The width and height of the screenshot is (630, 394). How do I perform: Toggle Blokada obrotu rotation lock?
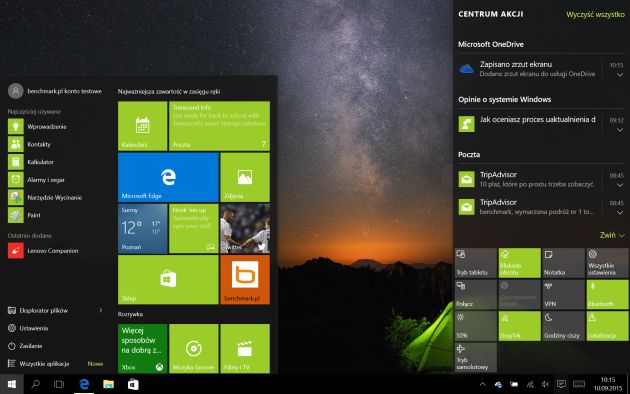click(x=520, y=263)
